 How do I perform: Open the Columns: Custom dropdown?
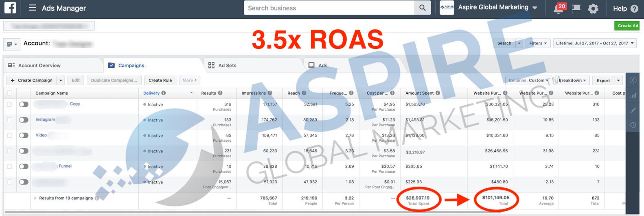click(529, 80)
